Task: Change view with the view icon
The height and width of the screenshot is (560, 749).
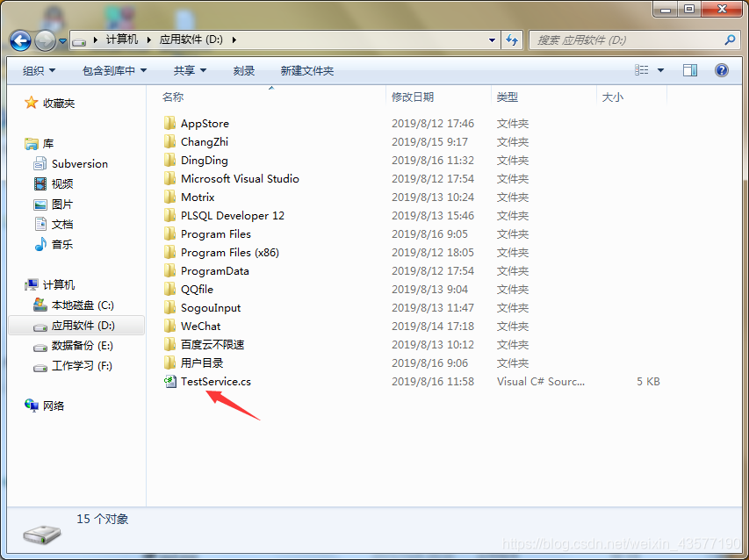Action: (642, 70)
